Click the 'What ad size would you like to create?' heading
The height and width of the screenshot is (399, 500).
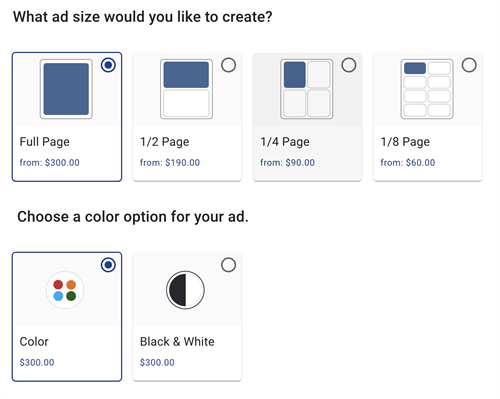pyautogui.click(x=143, y=17)
